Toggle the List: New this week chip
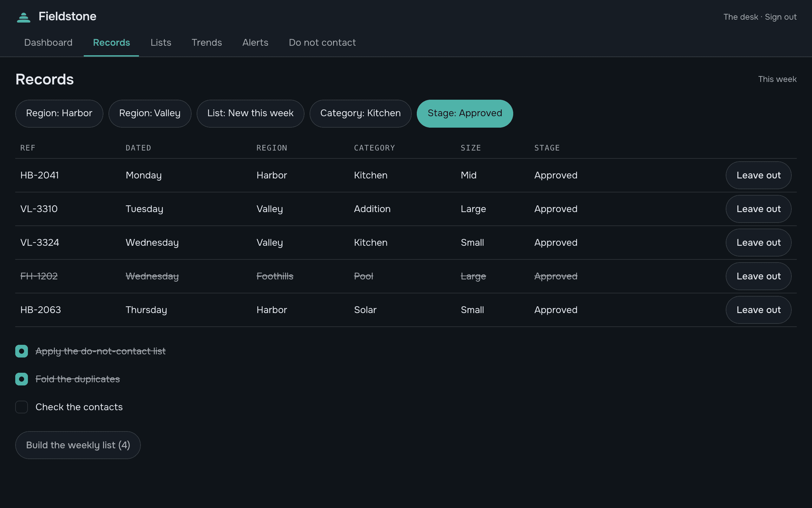The image size is (812, 508). 250,114
